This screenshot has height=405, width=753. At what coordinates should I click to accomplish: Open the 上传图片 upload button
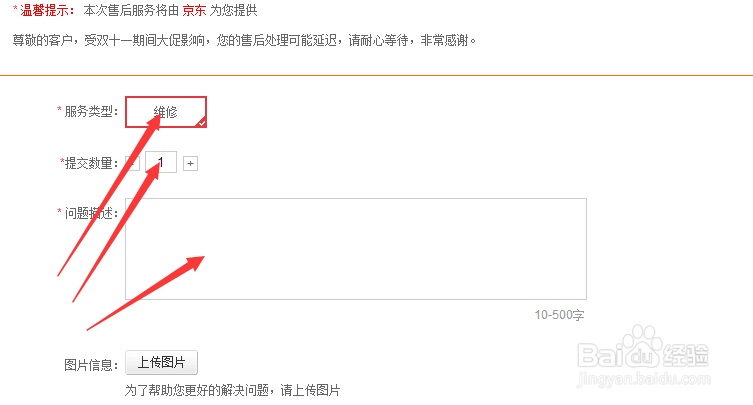pos(161,362)
